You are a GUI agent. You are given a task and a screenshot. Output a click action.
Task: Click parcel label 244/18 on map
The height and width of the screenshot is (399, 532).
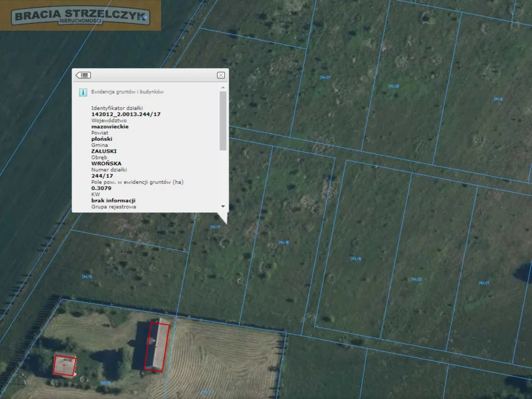283,242
